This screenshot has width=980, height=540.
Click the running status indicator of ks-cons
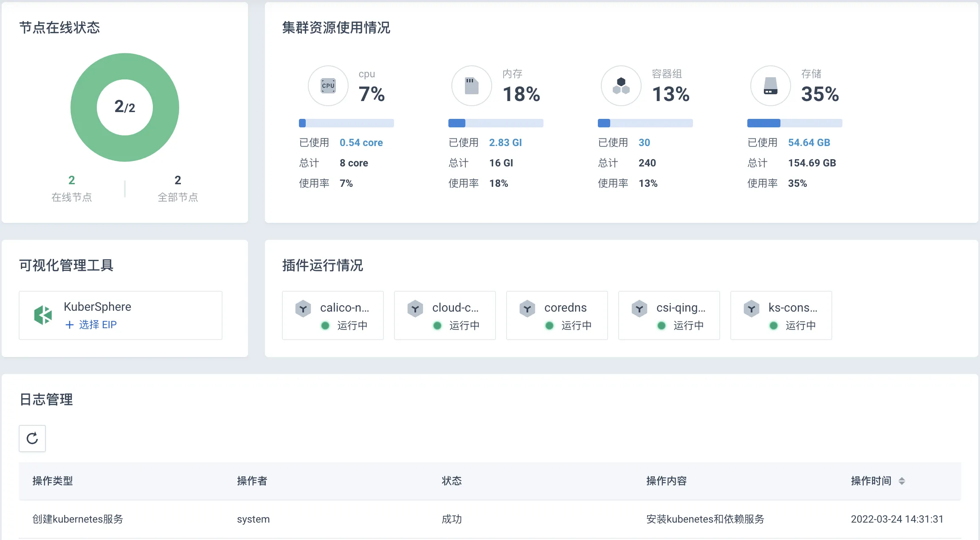[774, 326]
